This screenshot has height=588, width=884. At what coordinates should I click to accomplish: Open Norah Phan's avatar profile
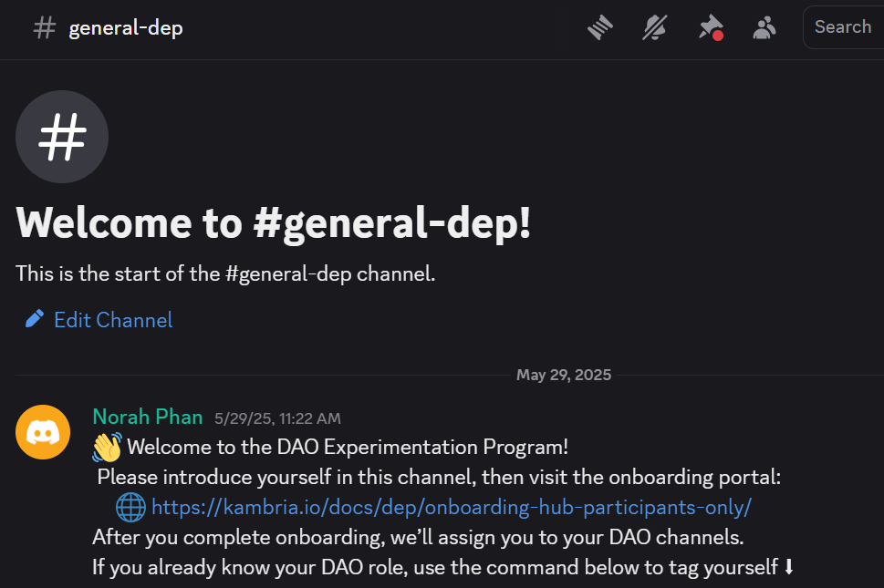pyautogui.click(x=43, y=432)
